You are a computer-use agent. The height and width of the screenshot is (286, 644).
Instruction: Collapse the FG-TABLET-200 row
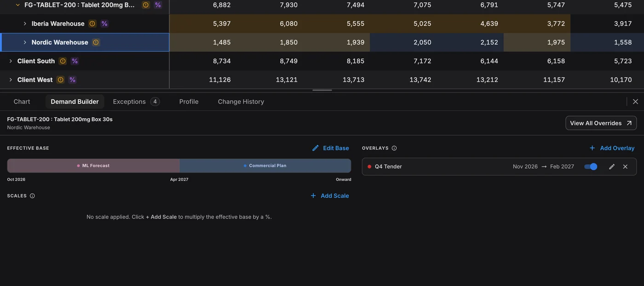[x=18, y=5]
